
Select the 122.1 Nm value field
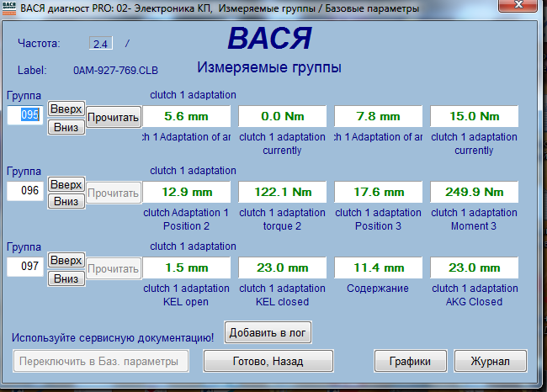pos(283,192)
